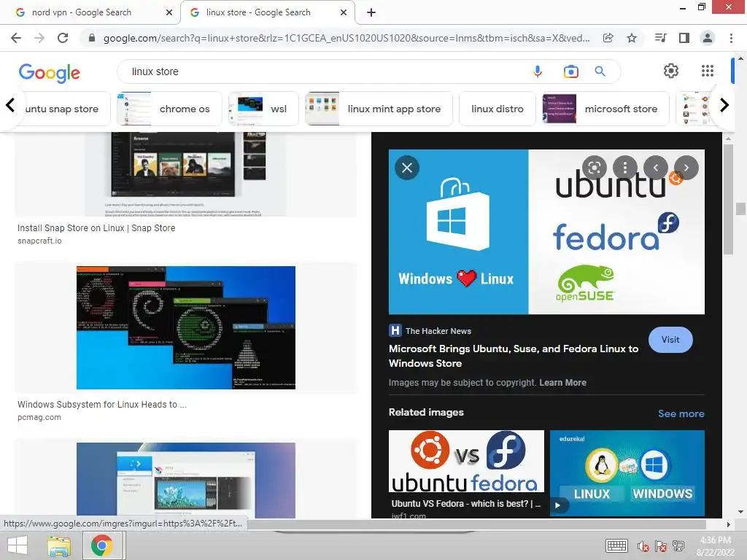This screenshot has height=560, width=747.
Task: Reload the current page
Action: pos(63,38)
